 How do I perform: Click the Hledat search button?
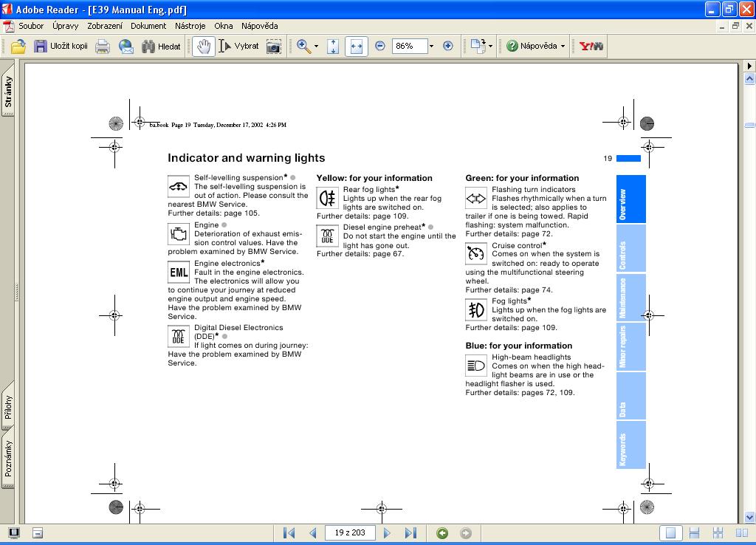pos(161,46)
